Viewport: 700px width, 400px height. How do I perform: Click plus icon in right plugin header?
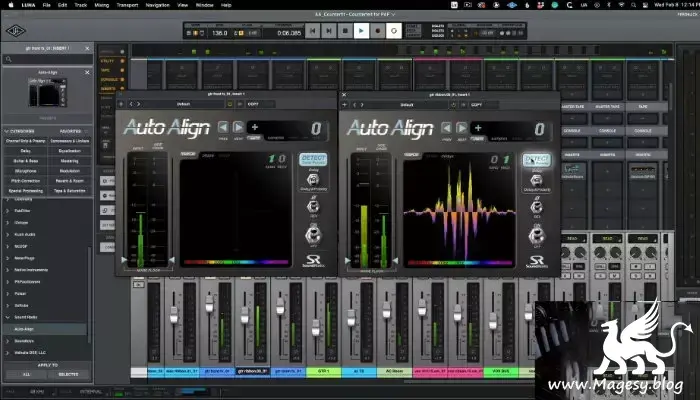[x=344, y=105]
